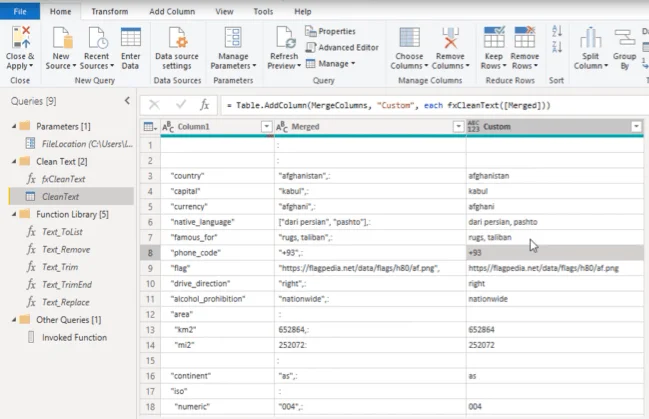Open the Help tab
The image size is (649, 419).
[x=303, y=11]
